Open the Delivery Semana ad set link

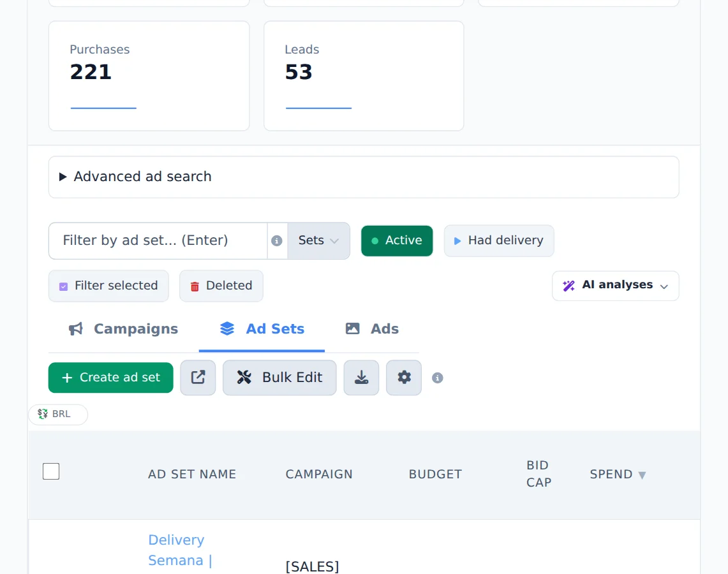[180, 550]
